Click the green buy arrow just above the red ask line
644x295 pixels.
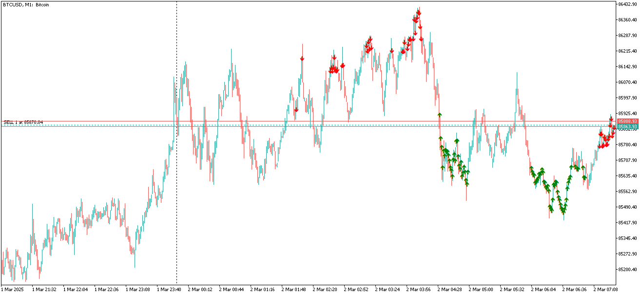[440, 115]
